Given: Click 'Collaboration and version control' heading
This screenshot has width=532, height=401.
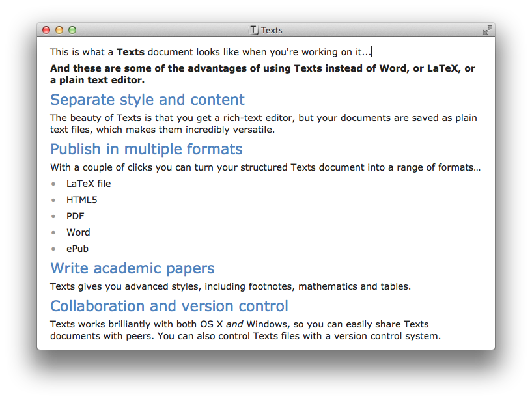Looking at the screenshot, I should click(169, 306).
